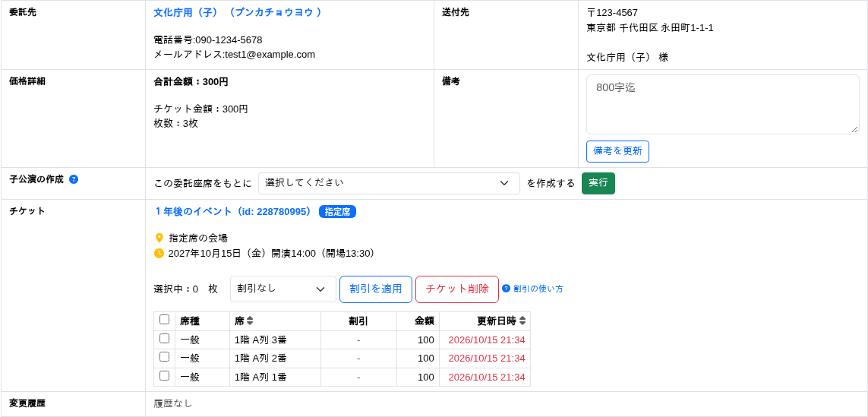Click the resize handle of the 備考 textarea

pyautogui.click(x=855, y=130)
